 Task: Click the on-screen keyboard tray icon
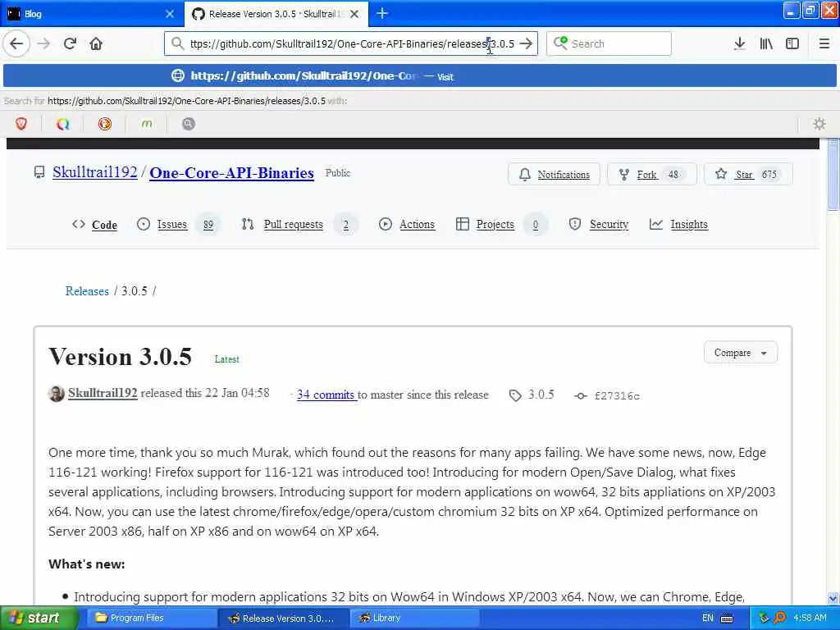pos(727,619)
